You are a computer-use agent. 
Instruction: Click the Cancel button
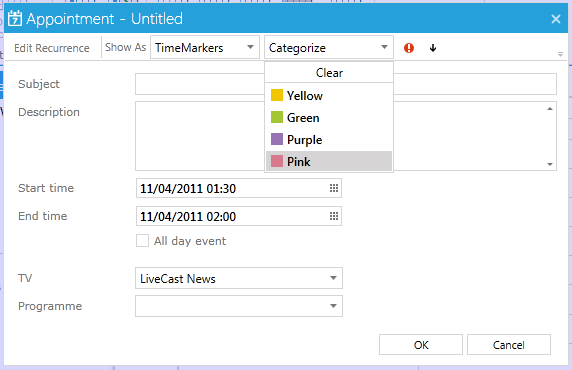tap(509, 345)
